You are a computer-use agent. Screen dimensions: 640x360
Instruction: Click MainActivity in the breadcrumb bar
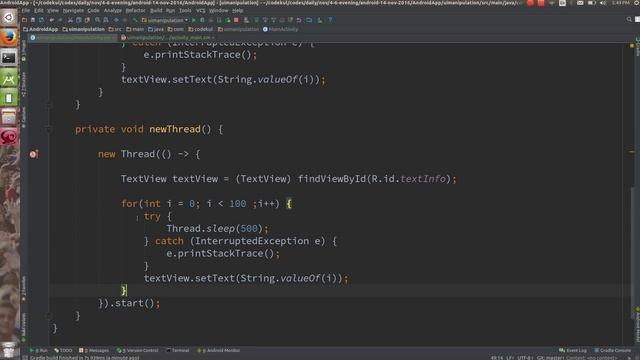click(280, 29)
